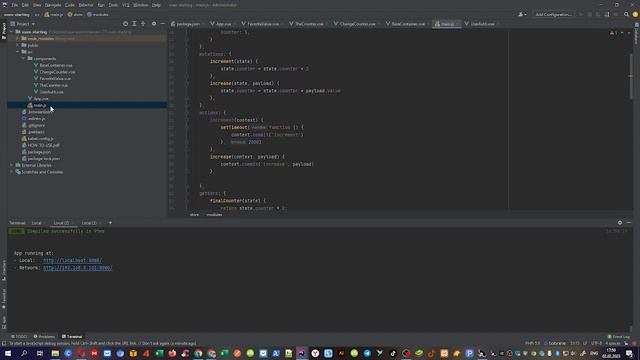Open the notification center on taskbar
This screenshot has width=640, height=360.
pyautogui.click(x=629, y=353)
